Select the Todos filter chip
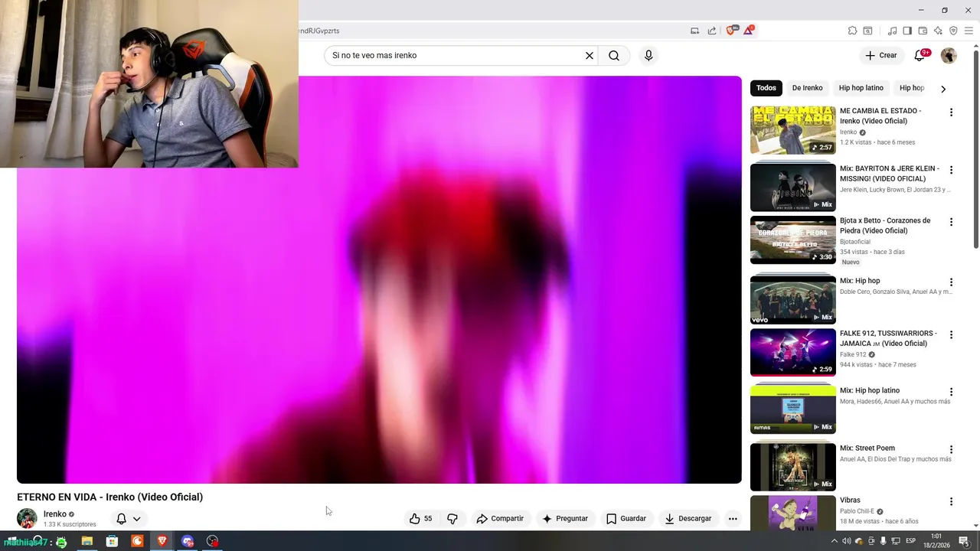Viewport: 980px width, 551px height. click(x=766, y=88)
